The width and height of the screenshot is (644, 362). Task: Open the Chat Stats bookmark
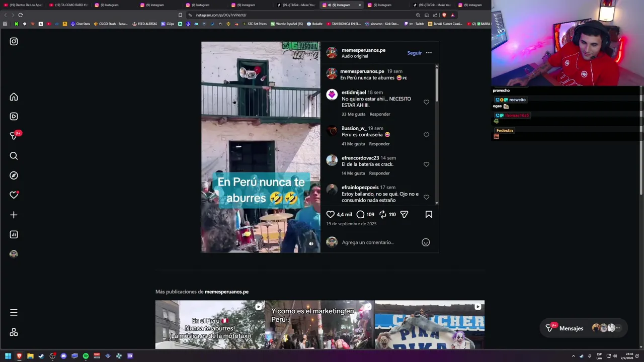pos(80,24)
